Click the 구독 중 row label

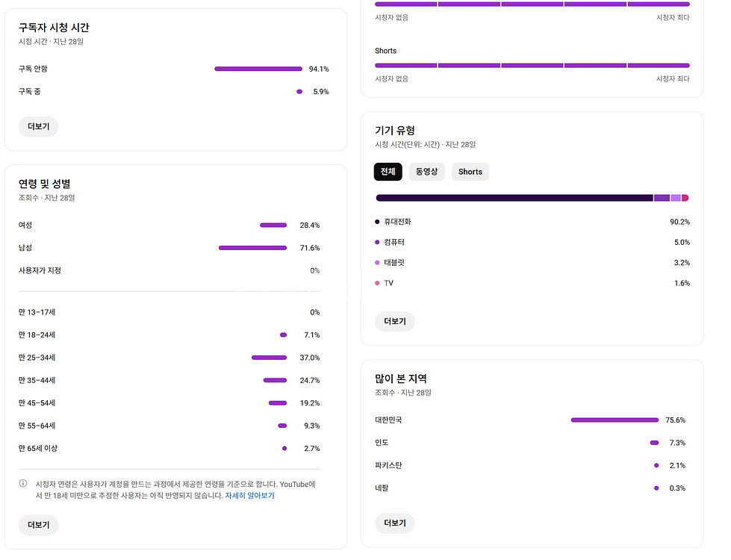(x=29, y=91)
